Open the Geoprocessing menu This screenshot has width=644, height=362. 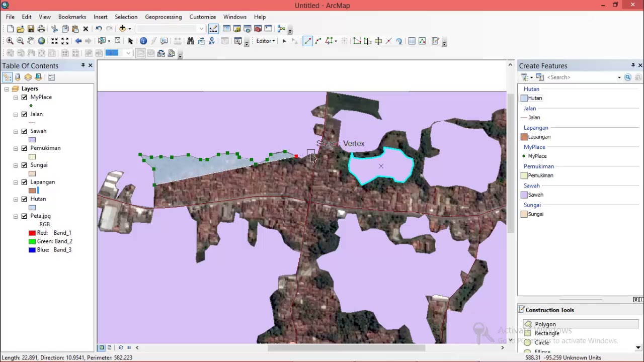point(163,17)
